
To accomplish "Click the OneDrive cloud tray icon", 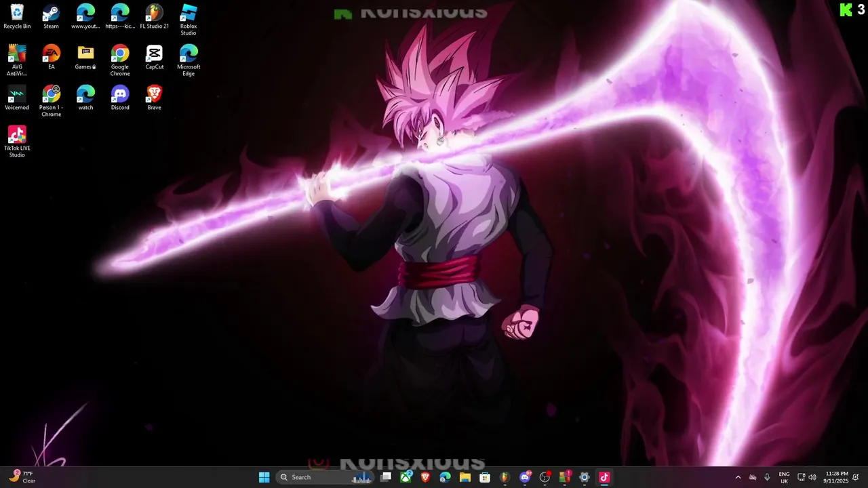I will 753,477.
